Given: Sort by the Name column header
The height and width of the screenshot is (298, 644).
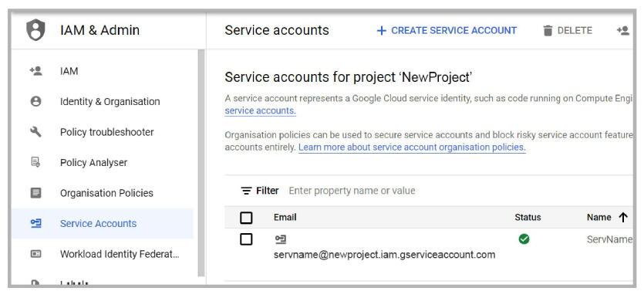Looking at the screenshot, I should 598,218.
